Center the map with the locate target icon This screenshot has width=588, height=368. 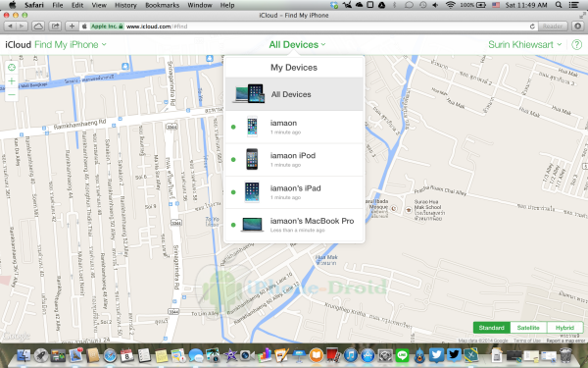[12, 67]
